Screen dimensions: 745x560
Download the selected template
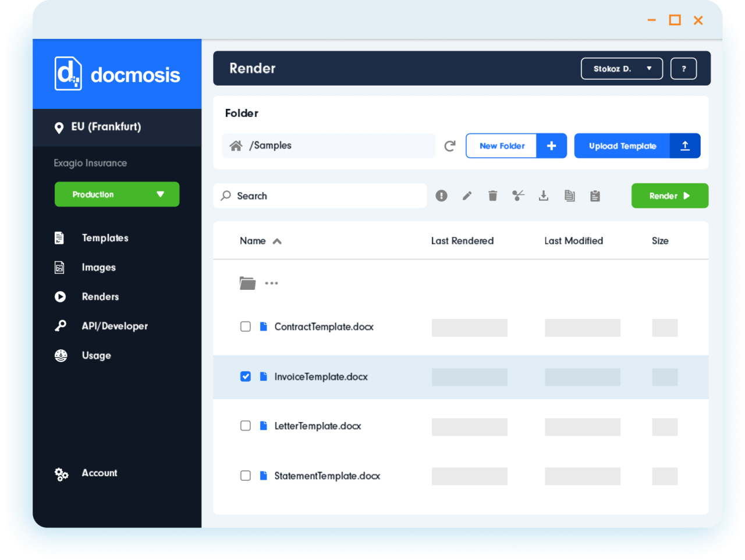click(x=544, y=196)
